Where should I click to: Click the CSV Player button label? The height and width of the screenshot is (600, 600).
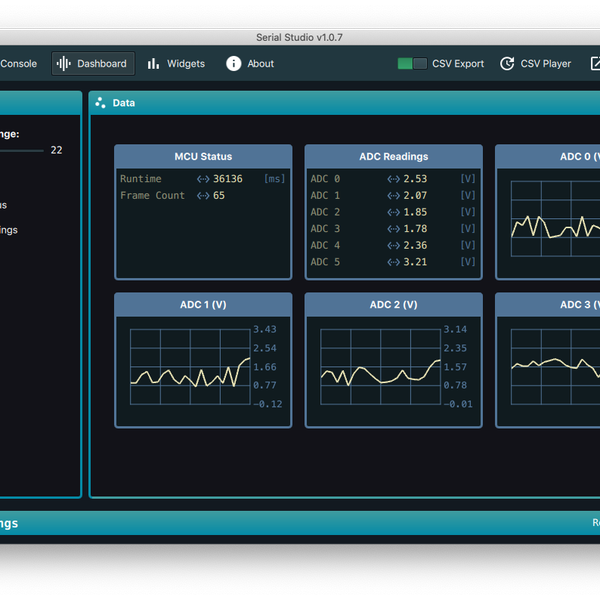coord(546,64)
